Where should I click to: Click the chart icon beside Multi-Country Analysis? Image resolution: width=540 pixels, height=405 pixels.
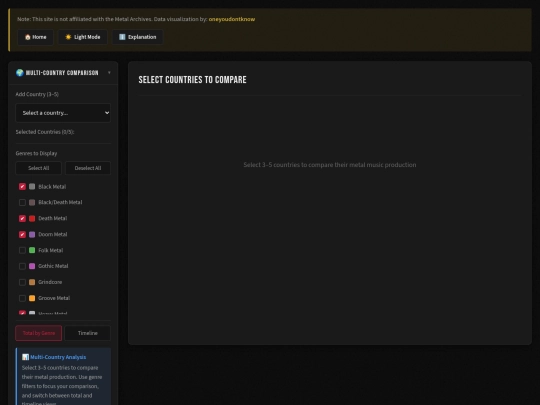click(x=25, y=357)
